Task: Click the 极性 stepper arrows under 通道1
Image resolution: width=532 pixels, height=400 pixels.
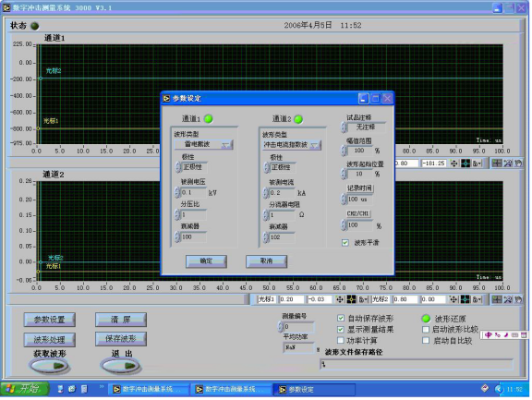Action: click(x=177, y=167)
